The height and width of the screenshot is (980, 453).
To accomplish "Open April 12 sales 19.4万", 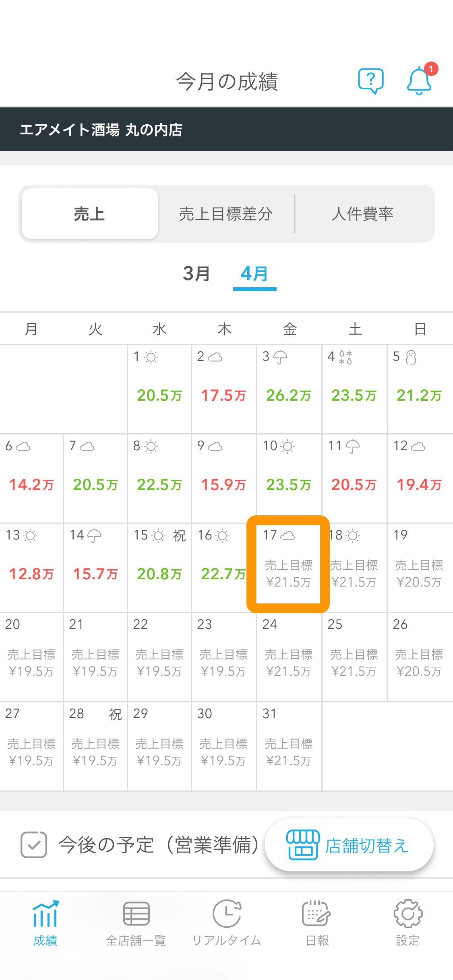I will pos(419,484).
